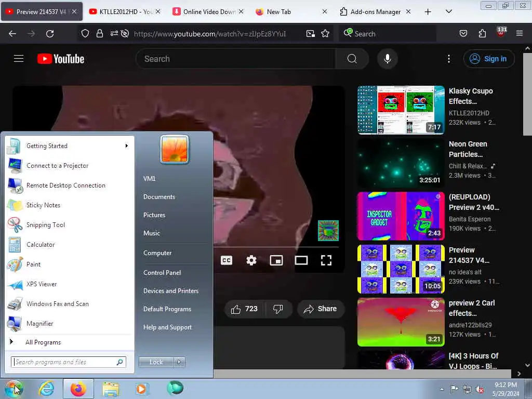The height and width of the screenshot is (399, 532).
Task: Click the green orb taskbar icon
Action: click(175, 388)
